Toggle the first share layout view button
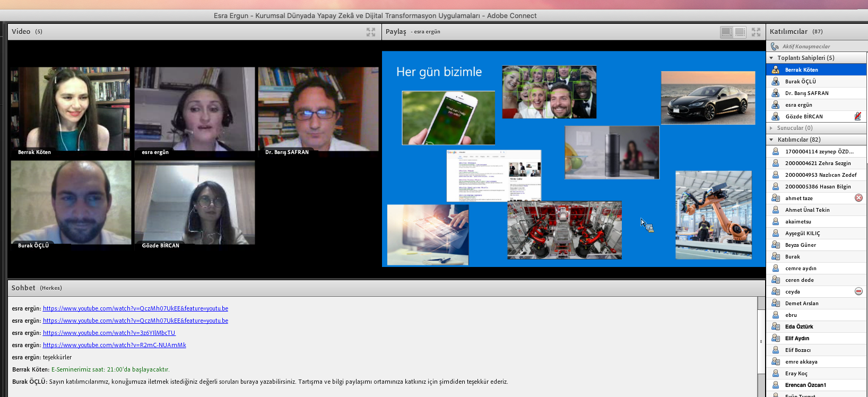 click(726, 32)
